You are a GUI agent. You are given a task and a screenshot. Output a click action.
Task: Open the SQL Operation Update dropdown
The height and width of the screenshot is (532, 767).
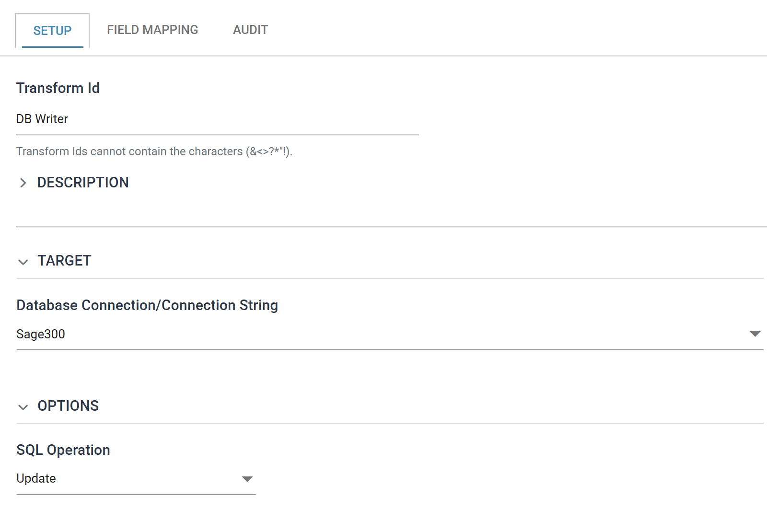tap(136, 479)
